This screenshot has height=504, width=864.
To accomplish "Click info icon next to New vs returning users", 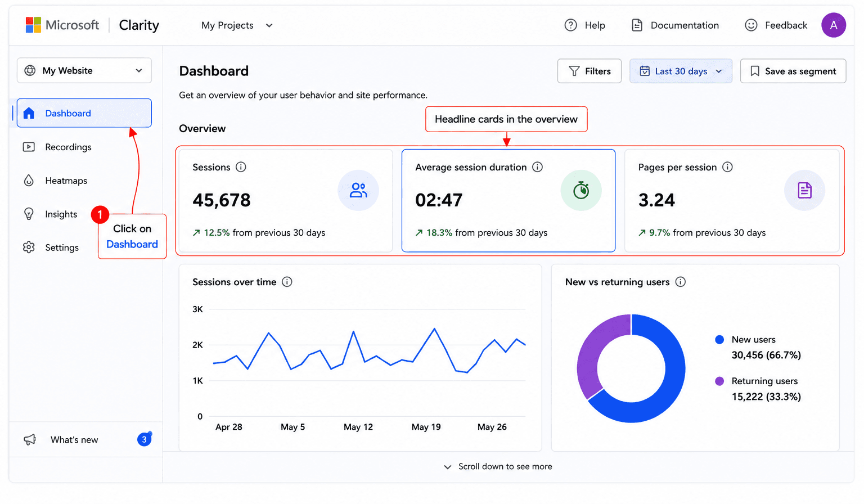I will tap(680, 282).
